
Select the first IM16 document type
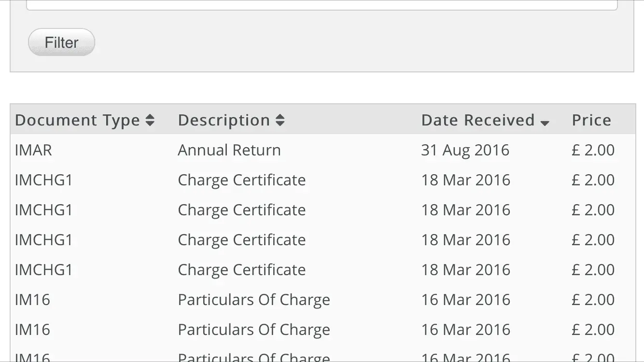32,300
